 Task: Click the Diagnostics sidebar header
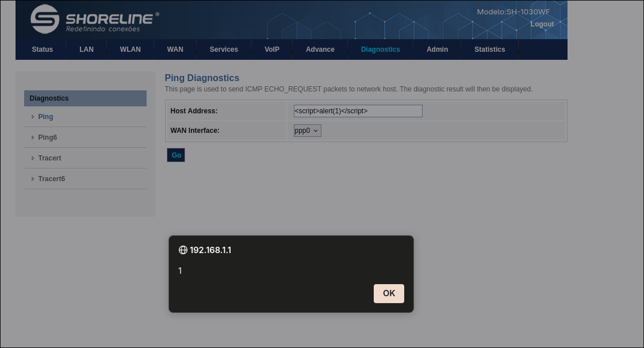[85, 98]
